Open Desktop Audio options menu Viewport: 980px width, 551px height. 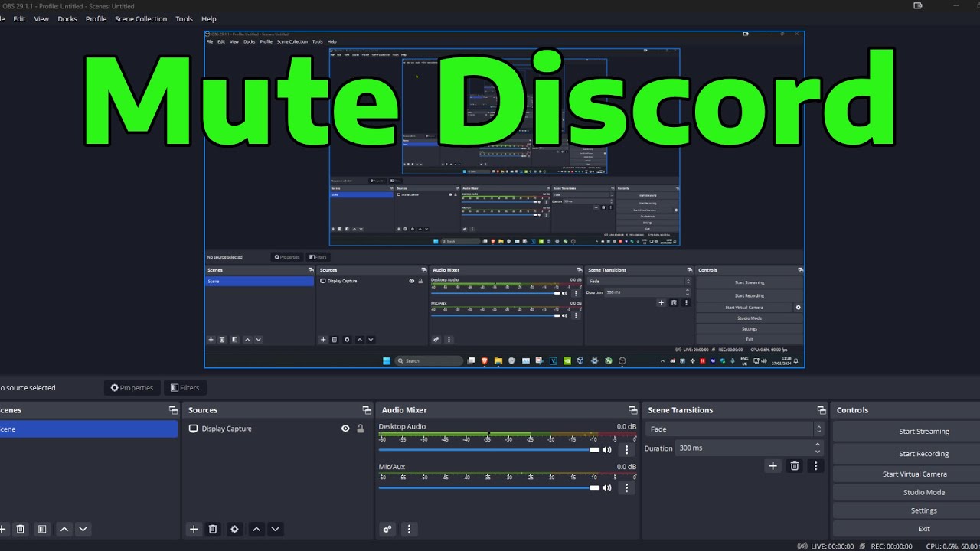point(627,450)
